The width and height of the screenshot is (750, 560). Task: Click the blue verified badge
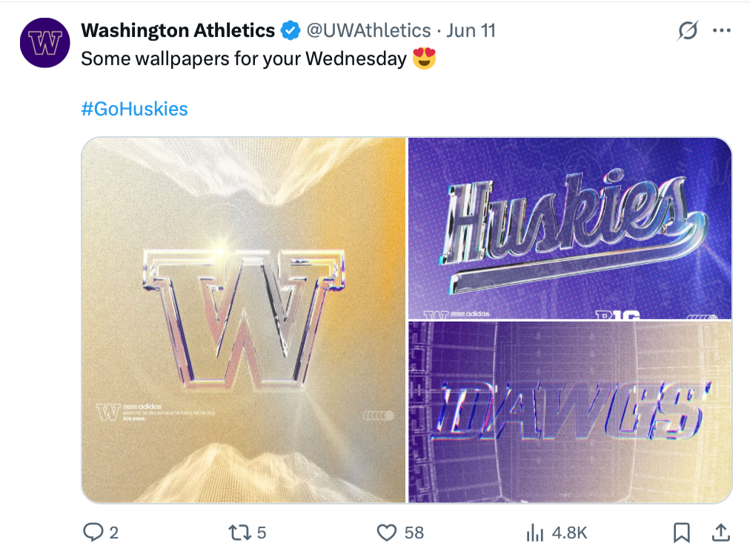coord(290,31)
